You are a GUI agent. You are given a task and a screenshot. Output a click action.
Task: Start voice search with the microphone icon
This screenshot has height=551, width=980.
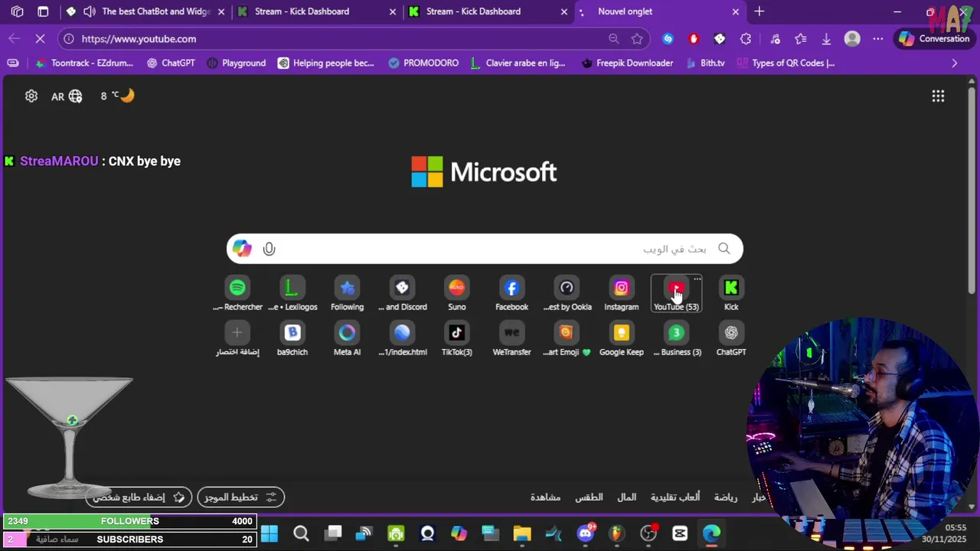269,249
